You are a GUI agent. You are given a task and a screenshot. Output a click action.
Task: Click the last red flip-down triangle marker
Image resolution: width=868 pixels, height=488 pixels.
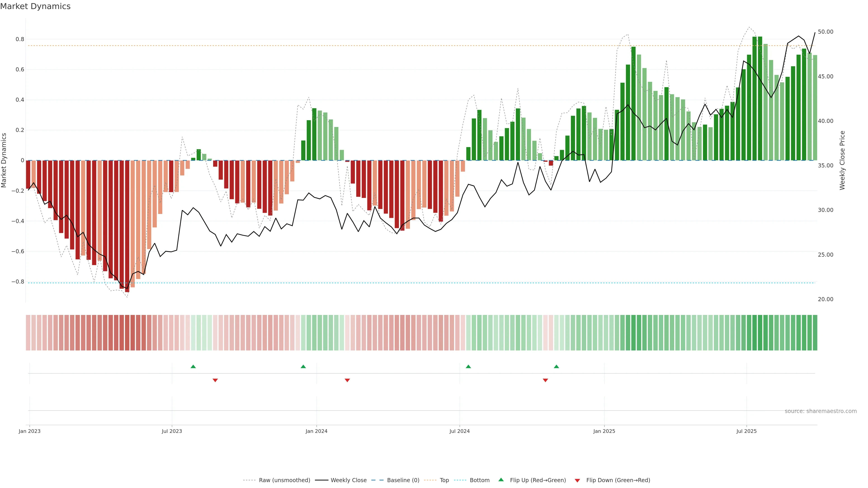(x=545, y=380)
